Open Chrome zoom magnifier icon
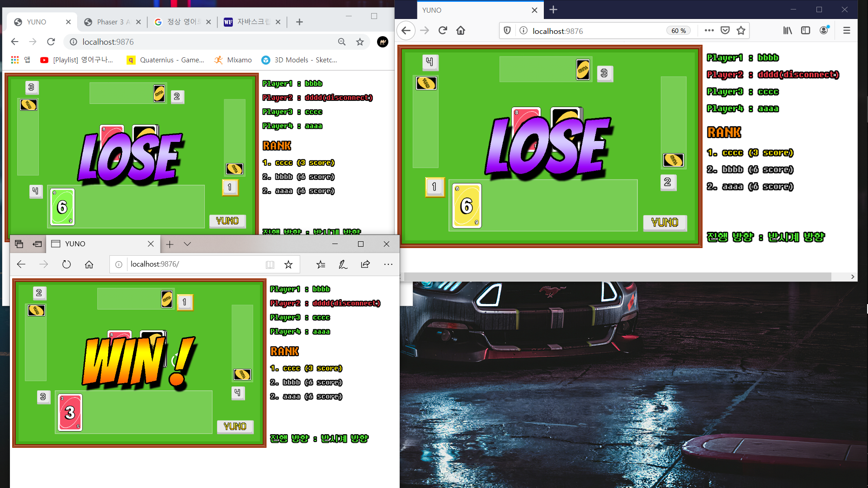The width and height of the screenshot is (868, 488). coord(342,42)
